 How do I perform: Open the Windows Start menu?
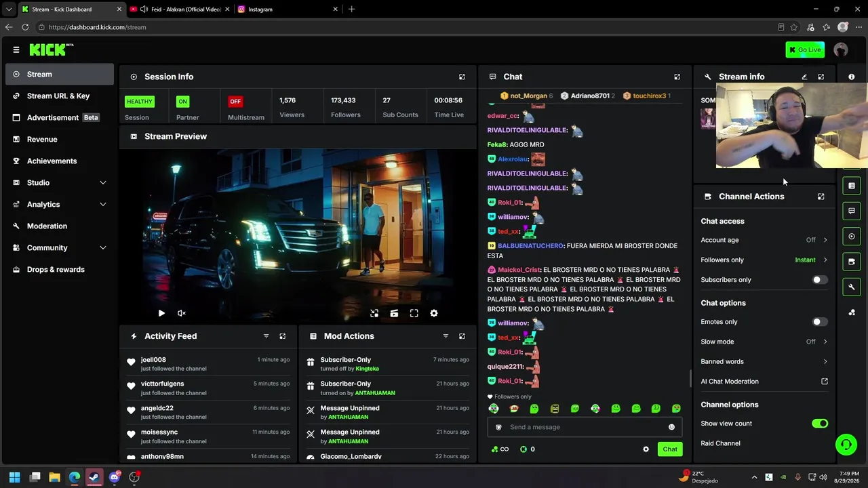(x=15, y=477)
